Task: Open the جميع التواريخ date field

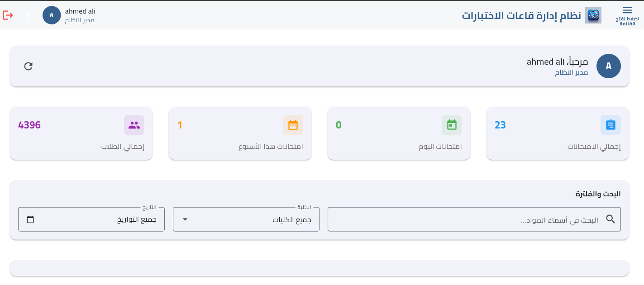Action: click(91, 219)
